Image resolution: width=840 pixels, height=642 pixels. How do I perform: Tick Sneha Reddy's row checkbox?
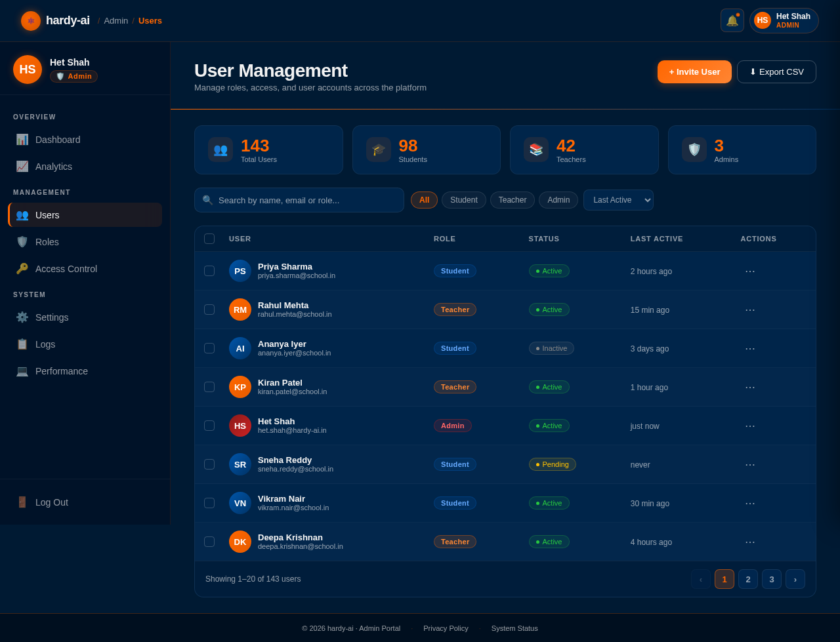(x=209, y=464)
